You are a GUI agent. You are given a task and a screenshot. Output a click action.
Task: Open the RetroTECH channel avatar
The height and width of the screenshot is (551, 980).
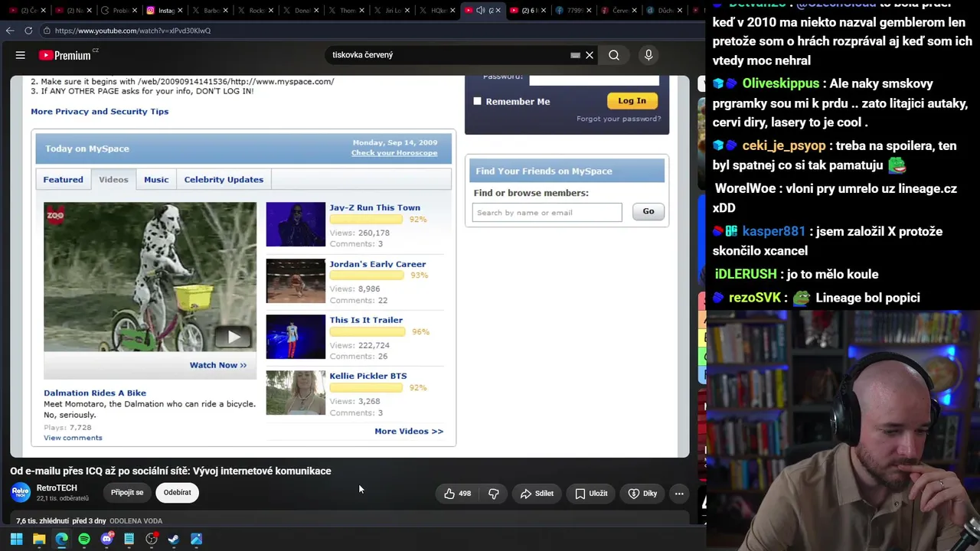pos(21,493)
